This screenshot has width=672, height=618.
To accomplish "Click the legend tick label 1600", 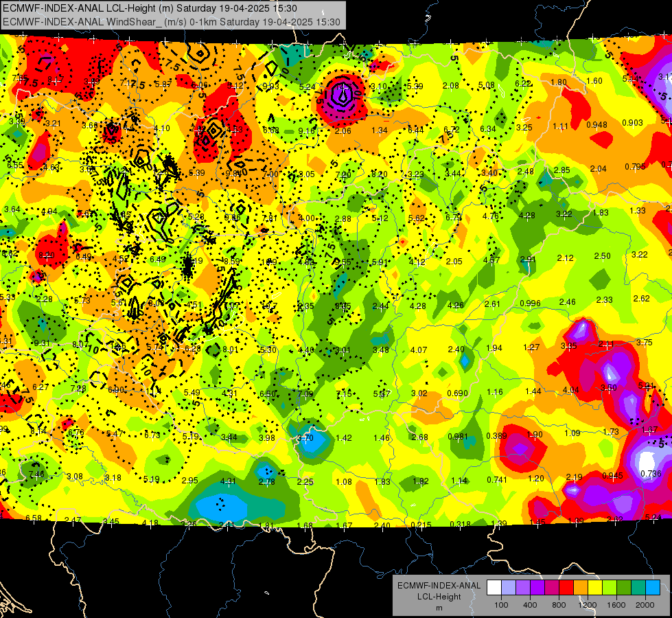I will [x=616, y=605].
